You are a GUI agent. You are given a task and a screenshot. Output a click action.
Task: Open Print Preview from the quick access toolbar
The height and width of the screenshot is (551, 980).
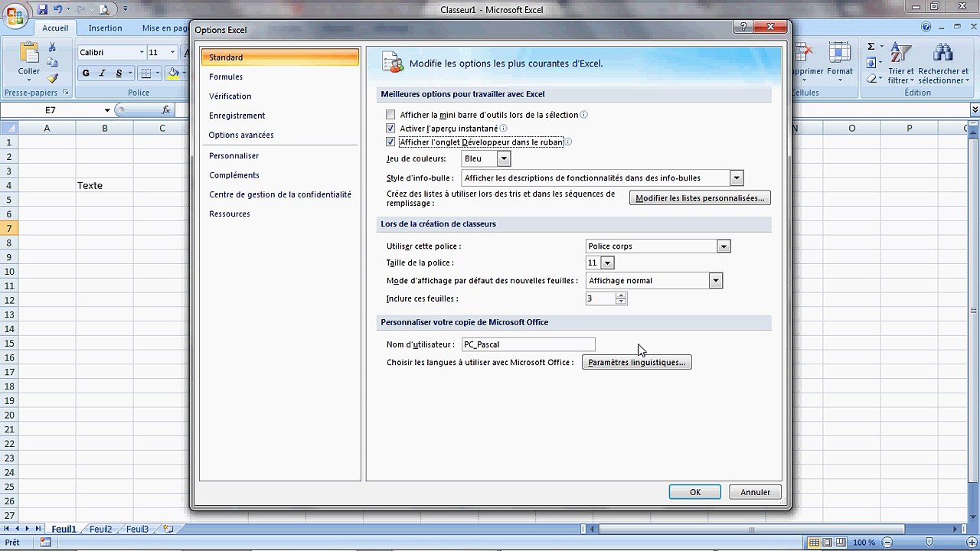(x=103, y=9)
